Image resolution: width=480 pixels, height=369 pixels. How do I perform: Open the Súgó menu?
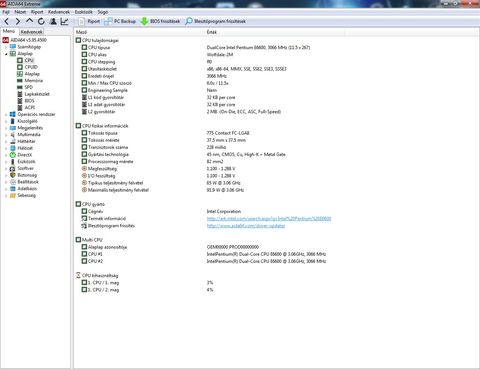(103, 12)
